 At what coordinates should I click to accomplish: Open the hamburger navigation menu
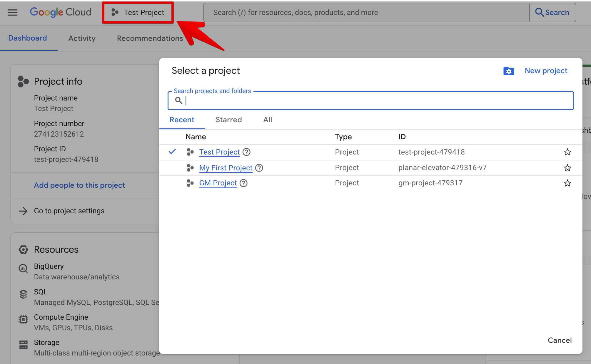(x=12, y=12)
